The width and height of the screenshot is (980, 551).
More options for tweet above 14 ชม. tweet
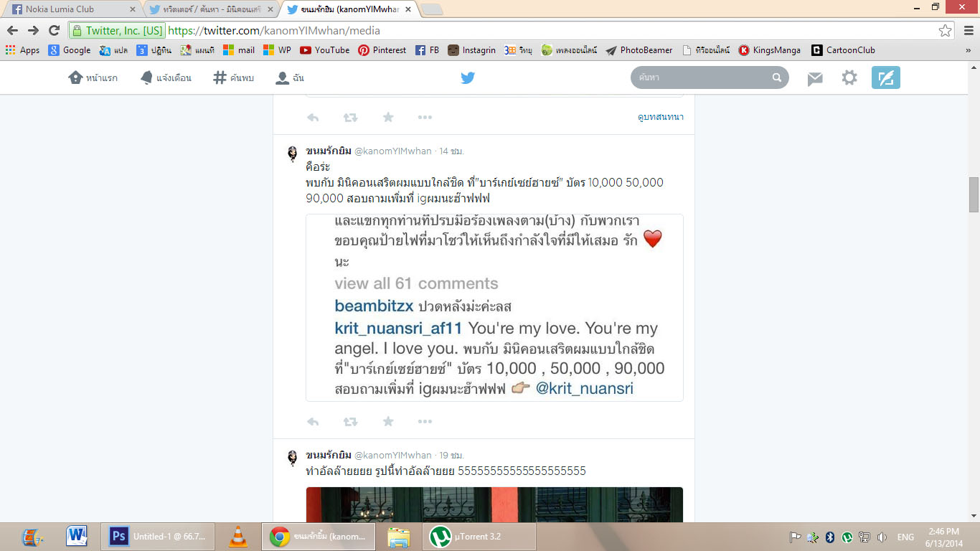[425, 118]
